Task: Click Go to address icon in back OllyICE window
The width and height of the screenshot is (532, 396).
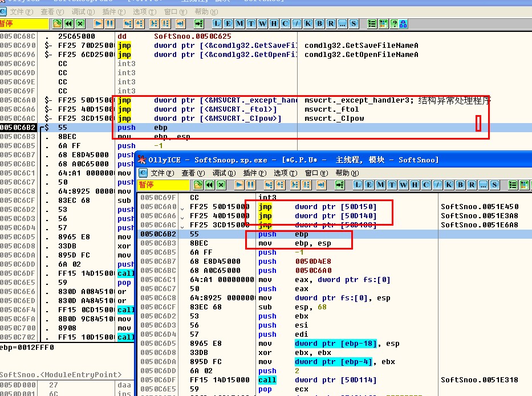Action: (x=198, y=24)
